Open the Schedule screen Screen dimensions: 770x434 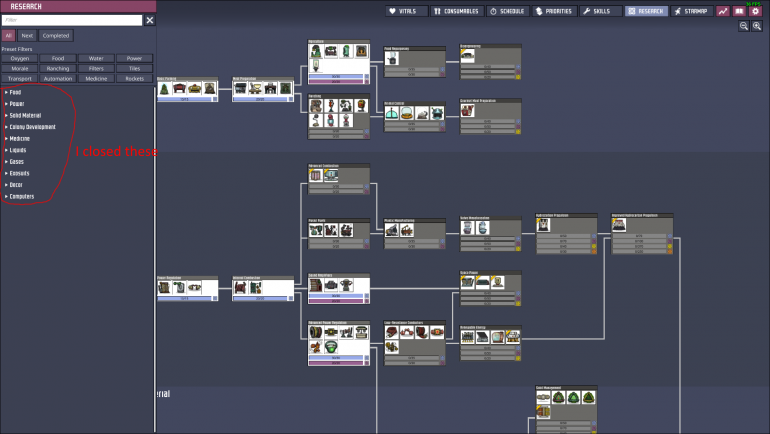(508, 11)
